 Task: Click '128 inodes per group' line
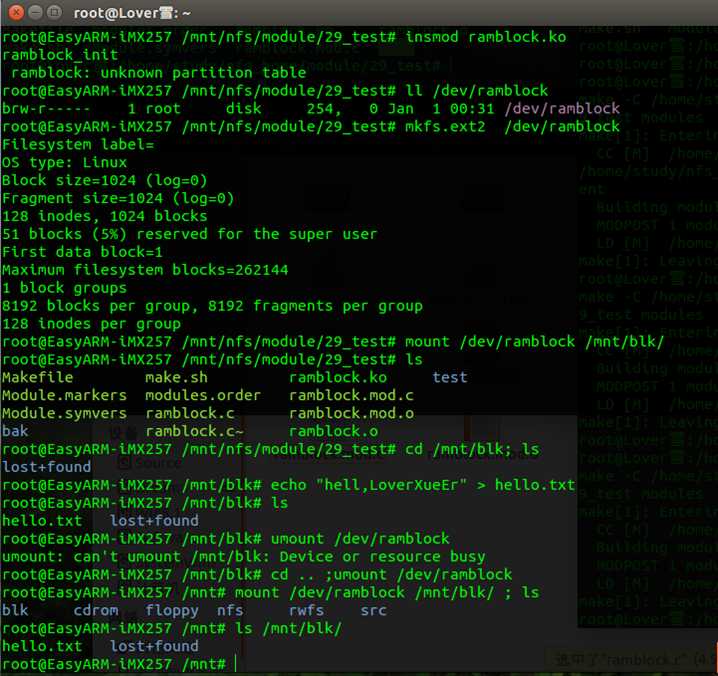pyautogui.click(x=91, y=324)
